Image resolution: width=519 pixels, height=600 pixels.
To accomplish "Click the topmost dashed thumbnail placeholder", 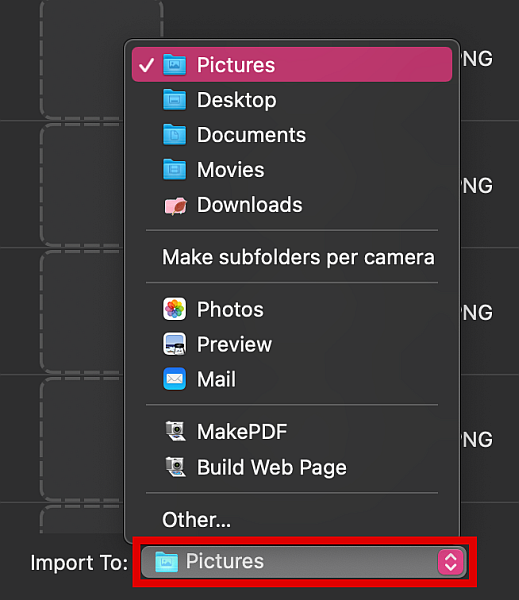I will click(102, 60).
